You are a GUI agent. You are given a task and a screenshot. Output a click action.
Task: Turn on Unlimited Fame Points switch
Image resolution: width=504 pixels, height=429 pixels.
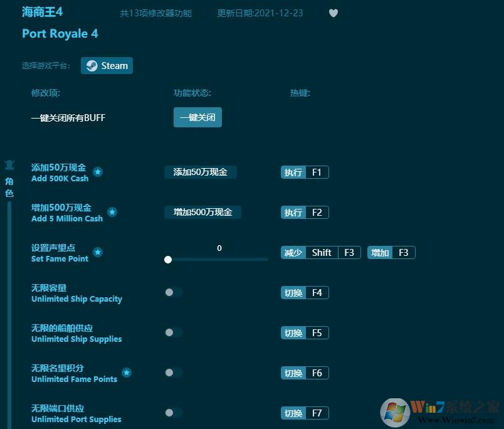(174, 373)
